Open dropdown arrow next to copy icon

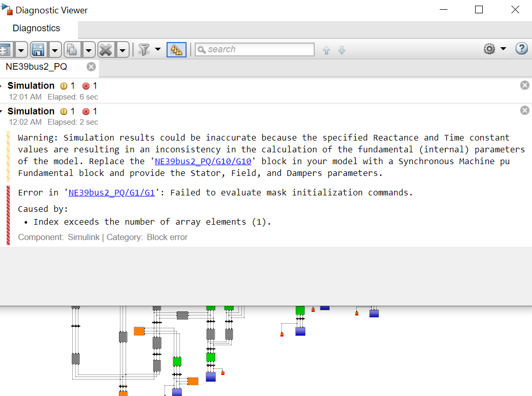point(89,50)
